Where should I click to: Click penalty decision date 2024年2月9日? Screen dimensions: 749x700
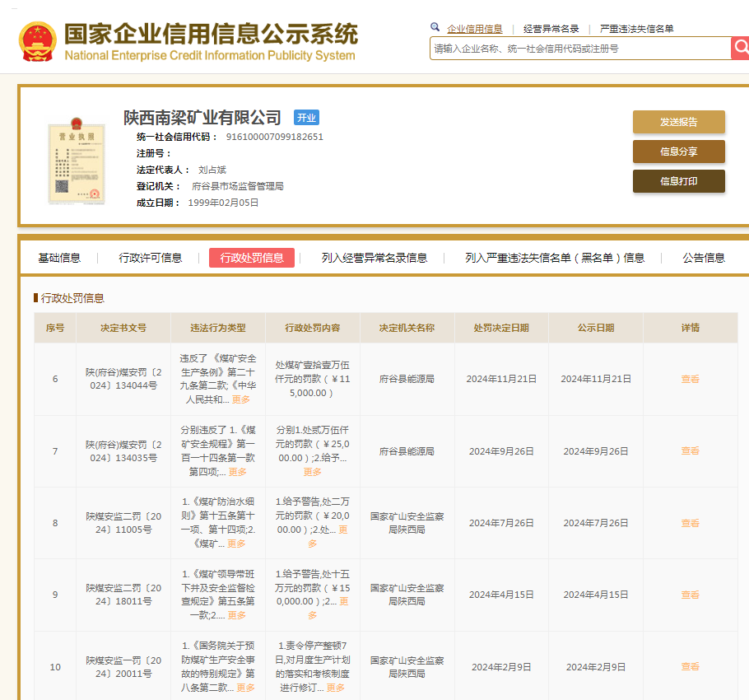(501, 666)
